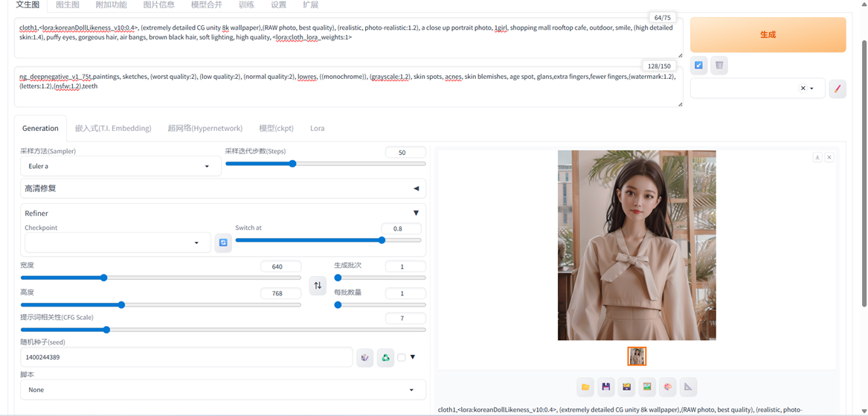This screenshot has height=416, width=868.
Task: Send to extras triangle ruler icon
Action: 687,387
